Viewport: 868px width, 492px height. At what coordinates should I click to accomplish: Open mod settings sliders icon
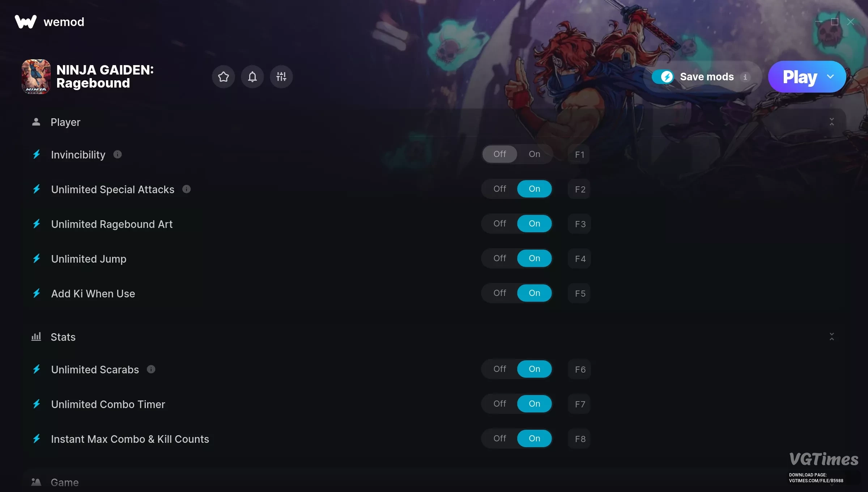(281, 77)
